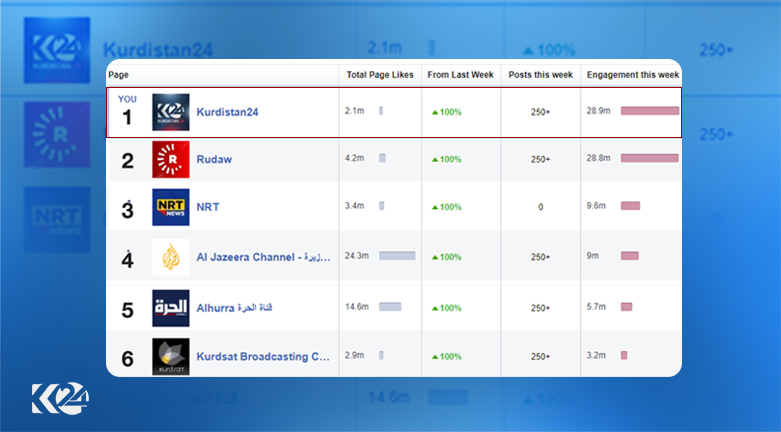
Task: Click the Alhurra page logo thumbnail
Action: tap(170, 308)
